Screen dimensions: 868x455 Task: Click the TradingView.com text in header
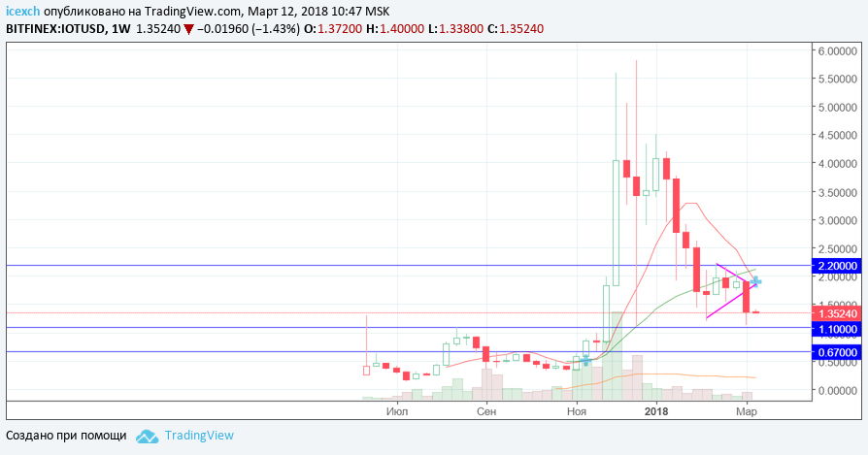coord(193,11)
